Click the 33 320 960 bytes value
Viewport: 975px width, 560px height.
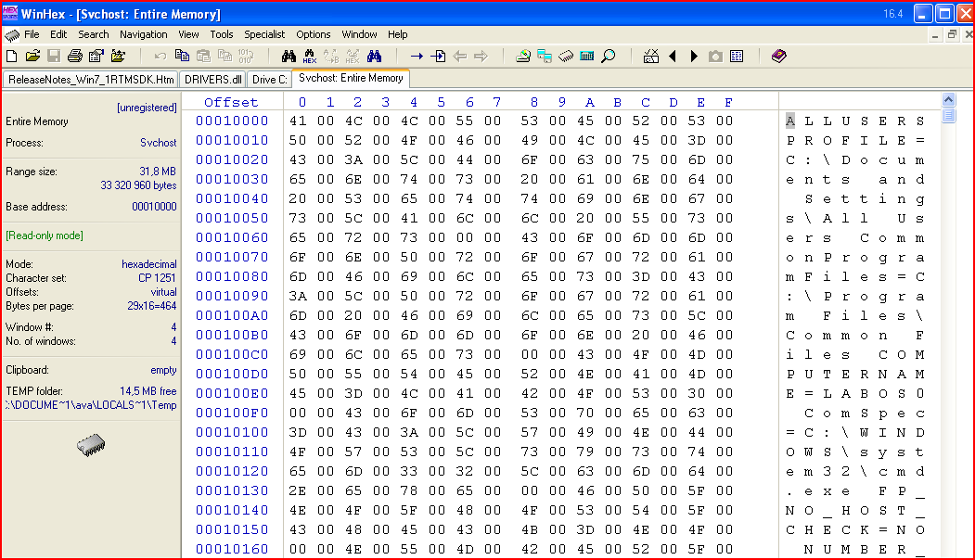tap(138, 185)
